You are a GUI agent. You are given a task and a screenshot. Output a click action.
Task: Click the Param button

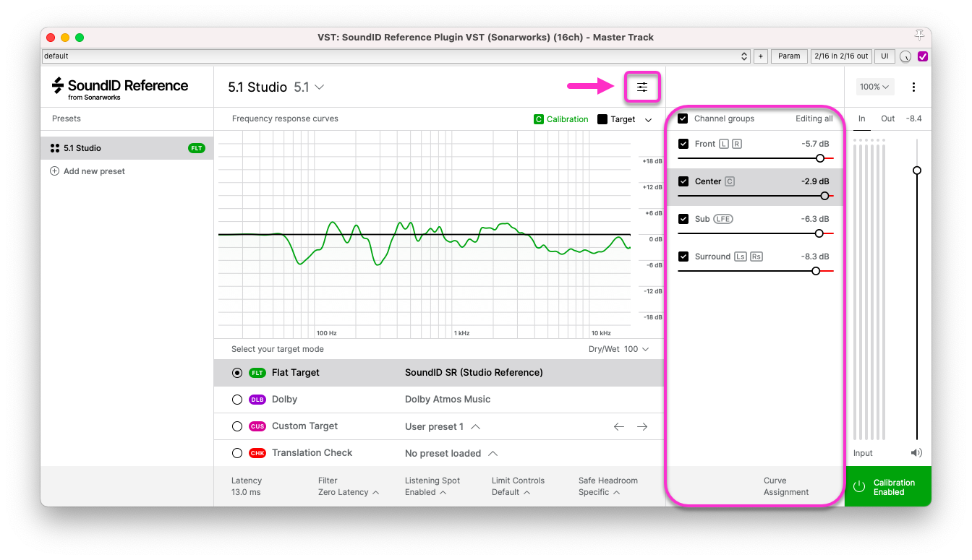[x=789, y=56]
